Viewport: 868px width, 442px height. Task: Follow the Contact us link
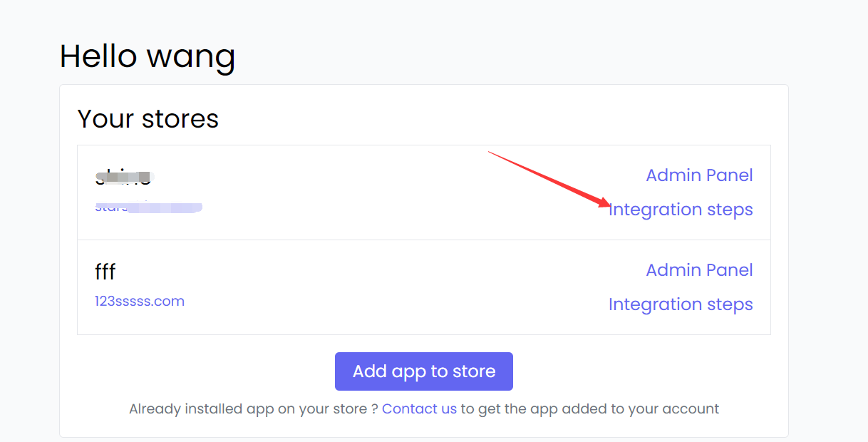point(419,408)
